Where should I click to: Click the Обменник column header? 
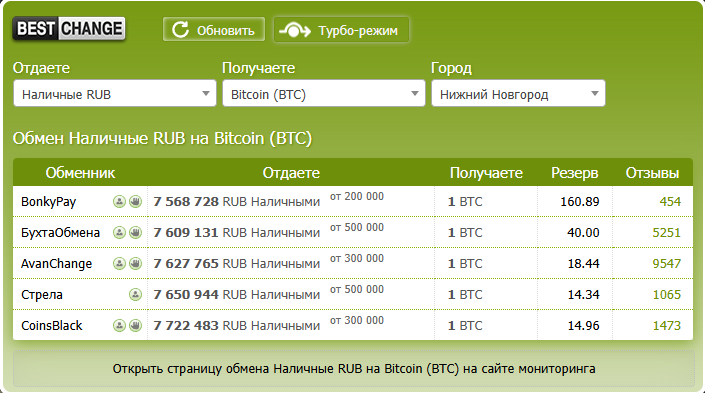tap(80, 173)
